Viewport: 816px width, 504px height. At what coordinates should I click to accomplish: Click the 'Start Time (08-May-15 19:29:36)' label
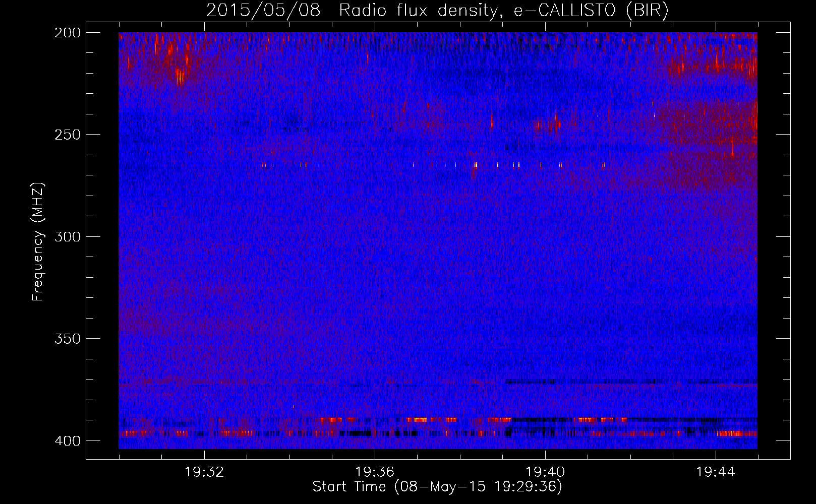pos(437,487)
